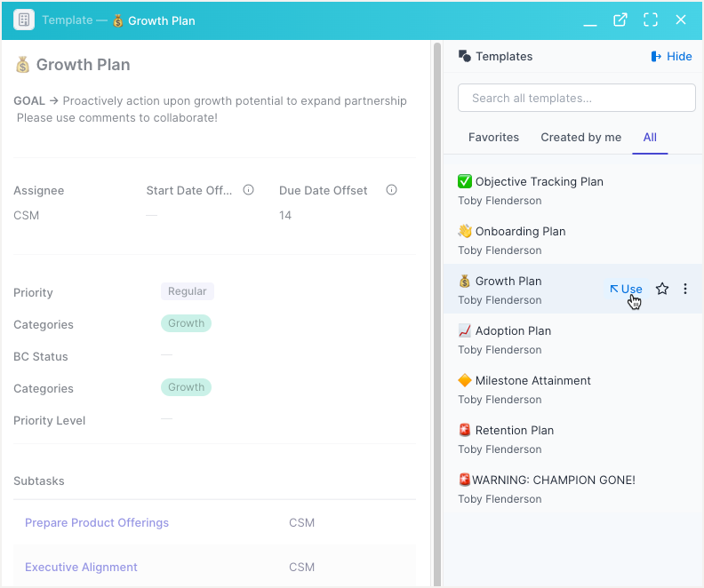This screenshot has width=704, height=588.
Task: Open Executive Alignment subtask link
Action: pos(81,568)
